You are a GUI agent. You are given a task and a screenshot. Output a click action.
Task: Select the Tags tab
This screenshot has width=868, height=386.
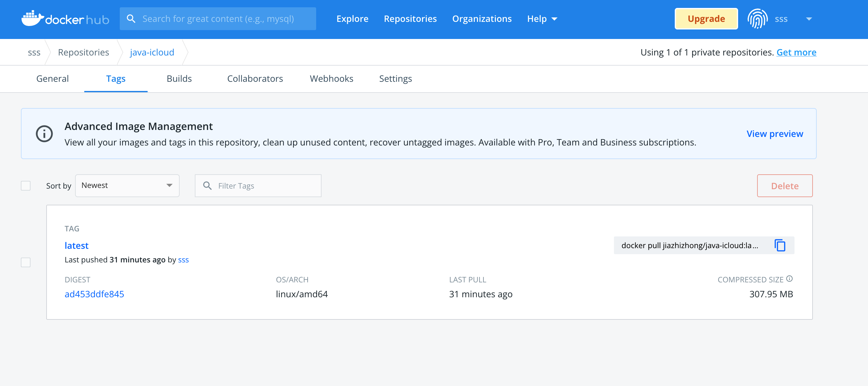pyautogui.click(x=116, y=79)
